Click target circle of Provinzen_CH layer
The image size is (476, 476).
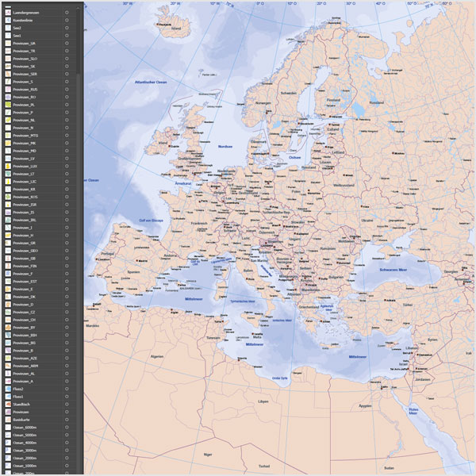(x=67, y=320)
